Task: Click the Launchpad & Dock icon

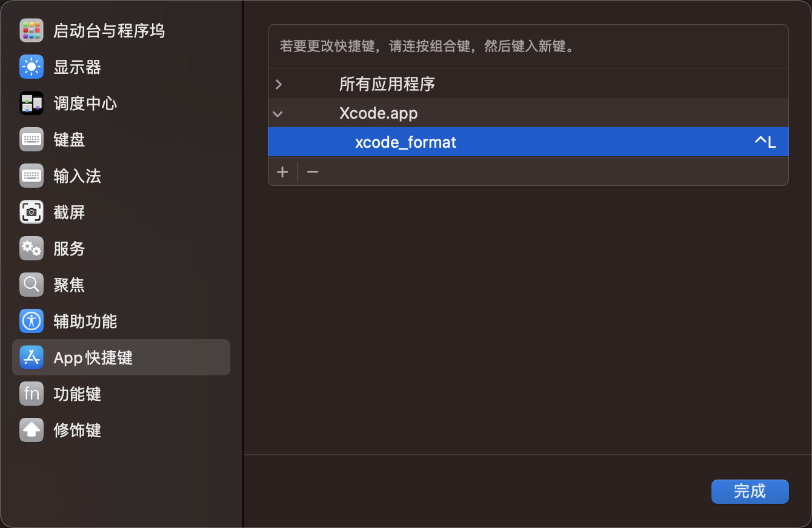Action: point(31,31)
